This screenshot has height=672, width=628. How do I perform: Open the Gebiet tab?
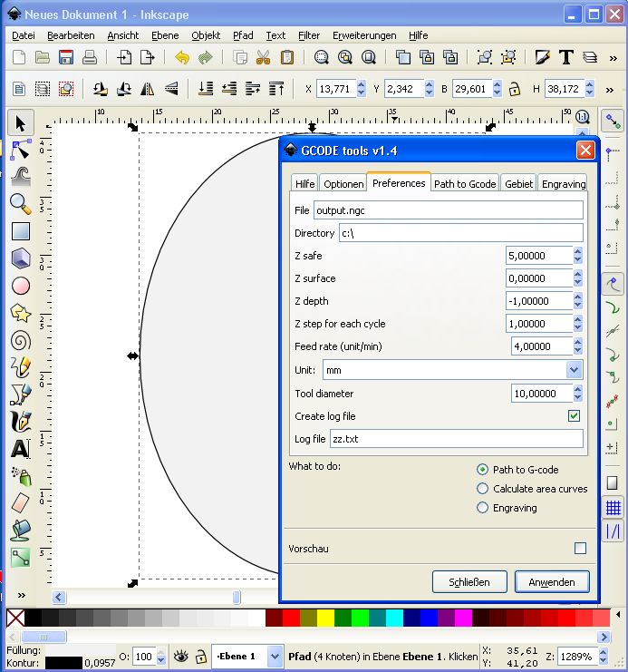click(518, 183)
